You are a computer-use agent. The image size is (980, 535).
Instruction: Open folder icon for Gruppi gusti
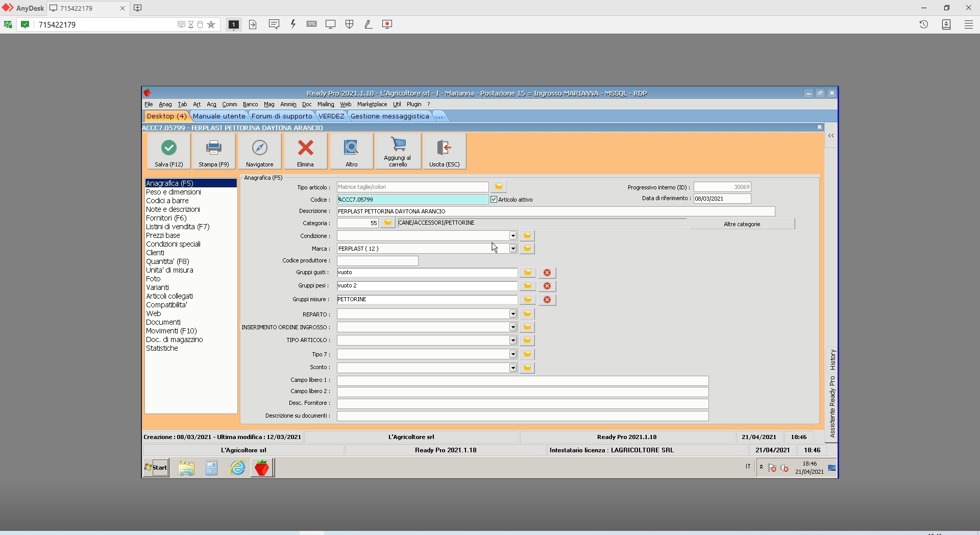coord(528,273)
